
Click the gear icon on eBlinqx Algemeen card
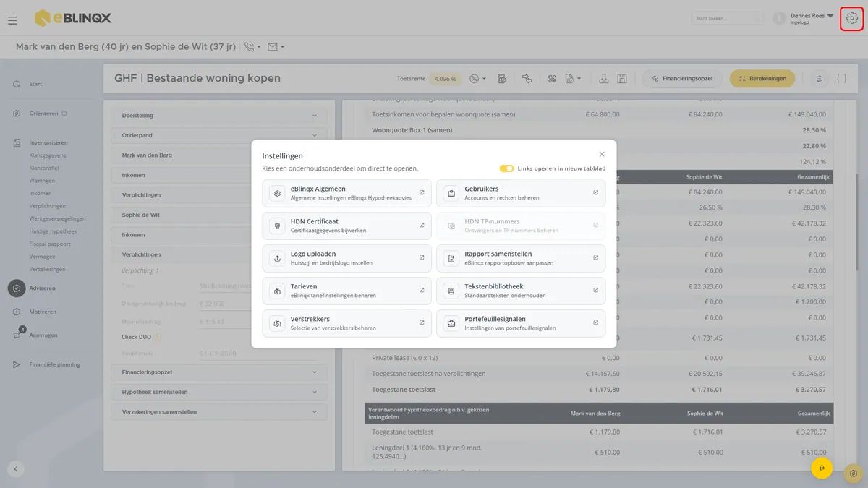(x=277, y=193)
